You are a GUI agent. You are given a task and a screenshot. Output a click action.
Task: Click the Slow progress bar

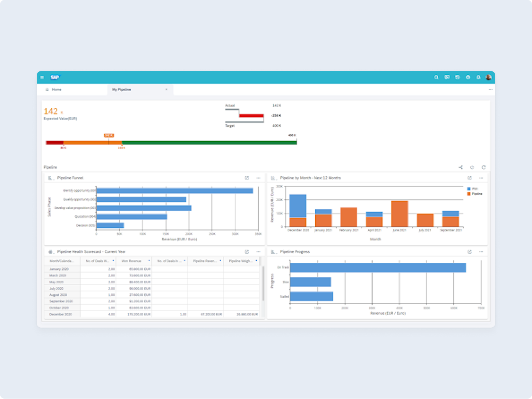point(311,282)
